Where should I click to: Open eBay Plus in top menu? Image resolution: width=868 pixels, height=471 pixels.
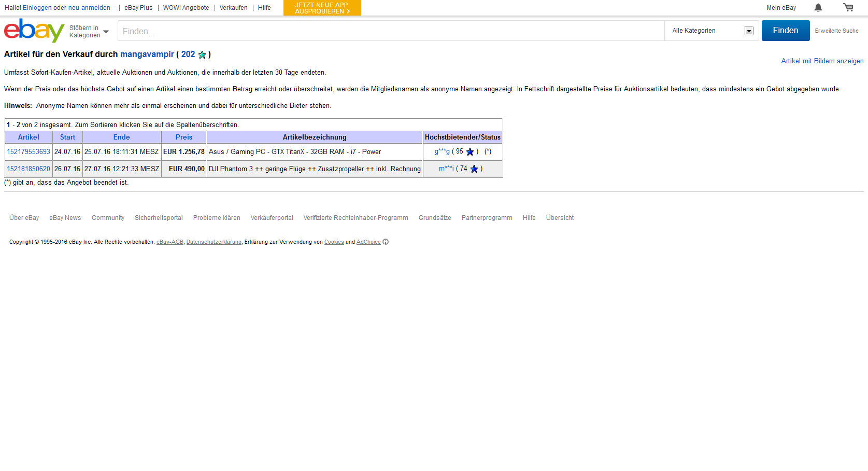(x=138, y=8)
